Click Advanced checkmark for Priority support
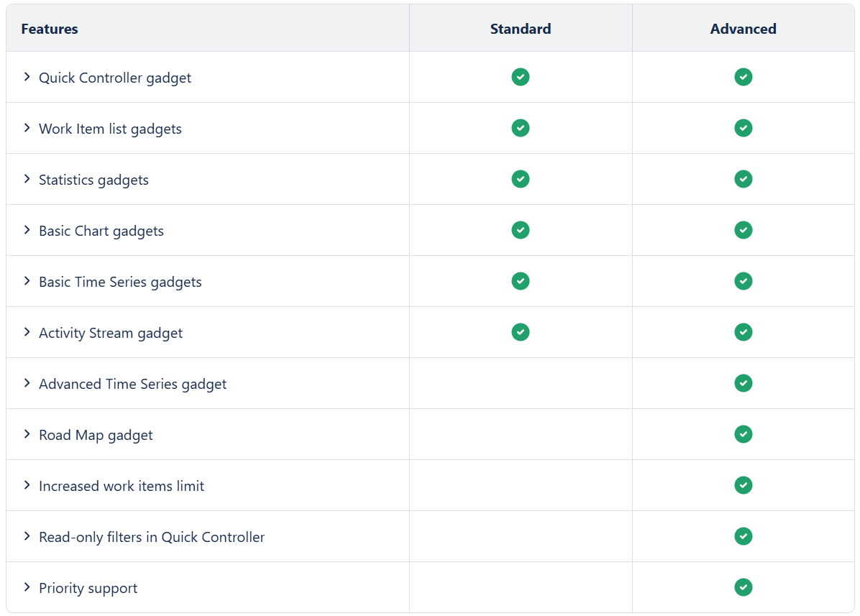 [744, 587]
